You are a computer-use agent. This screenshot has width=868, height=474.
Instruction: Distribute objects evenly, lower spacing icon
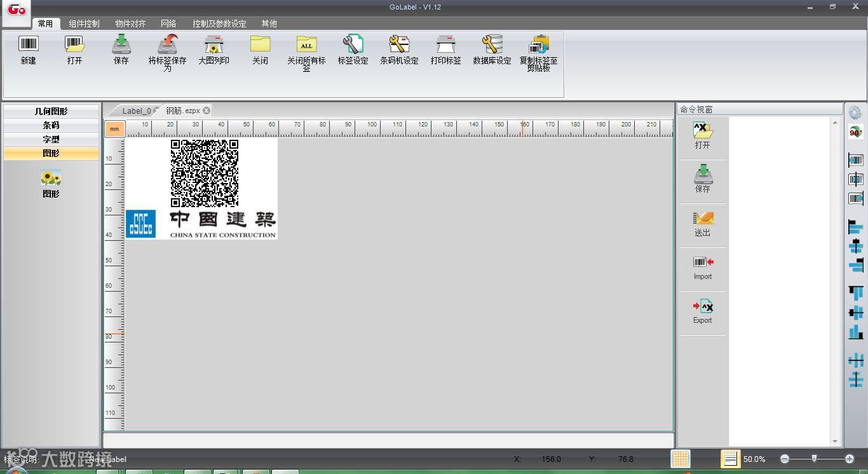[856, 380]
